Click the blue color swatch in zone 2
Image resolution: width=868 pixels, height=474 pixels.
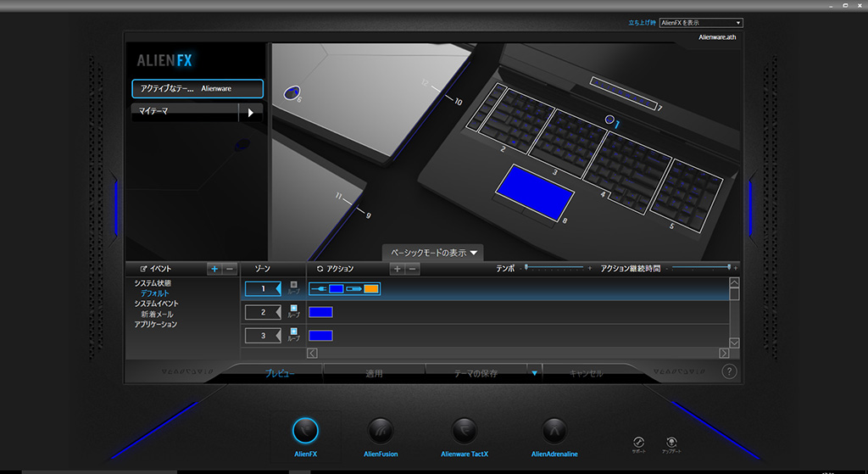pyautogui.click(x=321, y=312)
